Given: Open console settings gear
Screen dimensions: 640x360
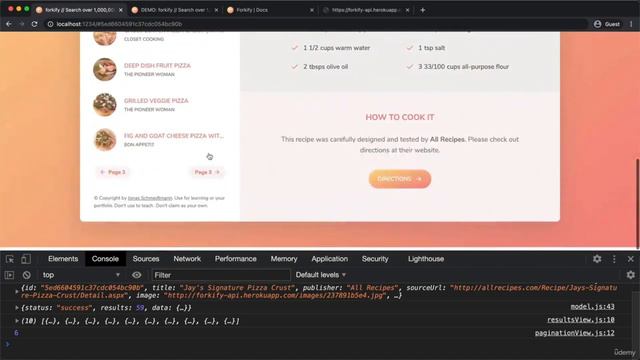Looking at the screenshot, I should click(x=631, y=275).
